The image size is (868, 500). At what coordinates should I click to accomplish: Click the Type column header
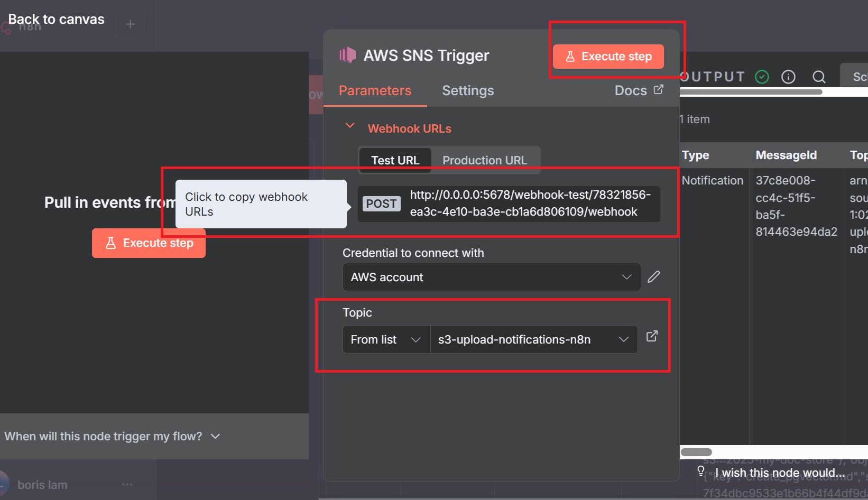(x=696, y=155)
